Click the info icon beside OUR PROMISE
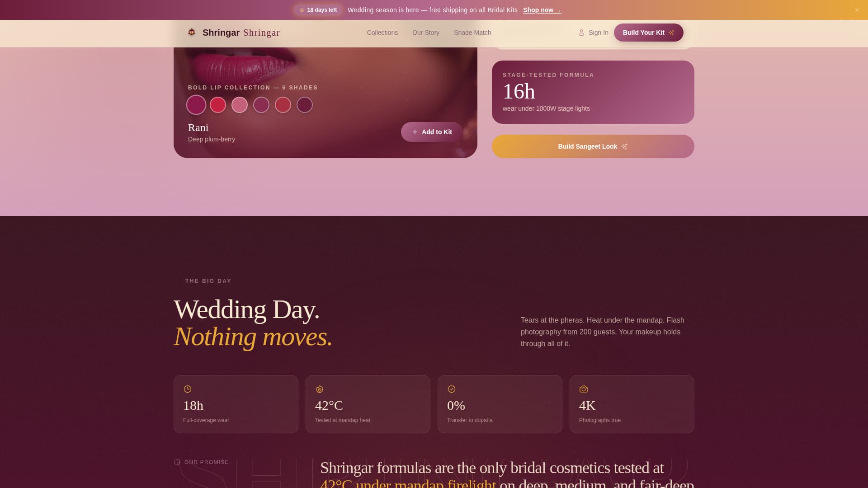The image size is (868, 488). click(177, 462)
